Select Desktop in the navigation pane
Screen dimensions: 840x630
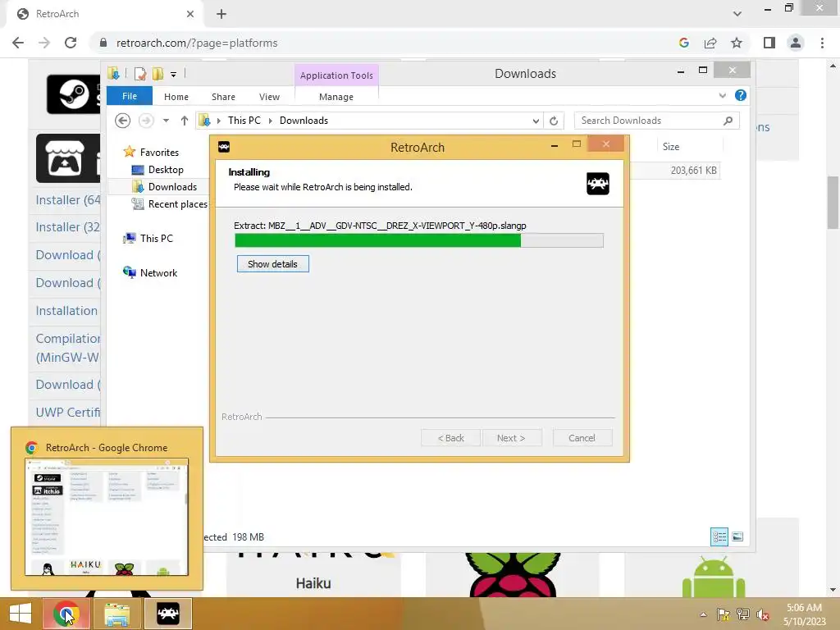pyautogui.click(x=166, y=169)
